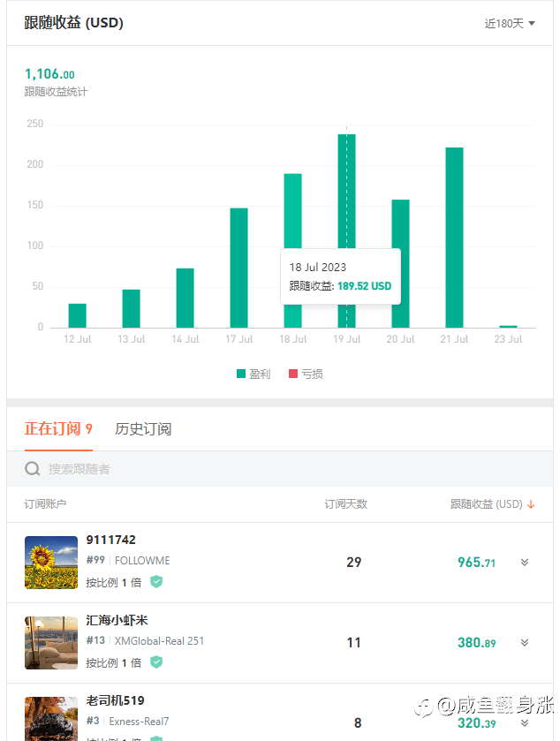
Task: Switch to the 正在订阅 tab
Action: coord(58,429)
